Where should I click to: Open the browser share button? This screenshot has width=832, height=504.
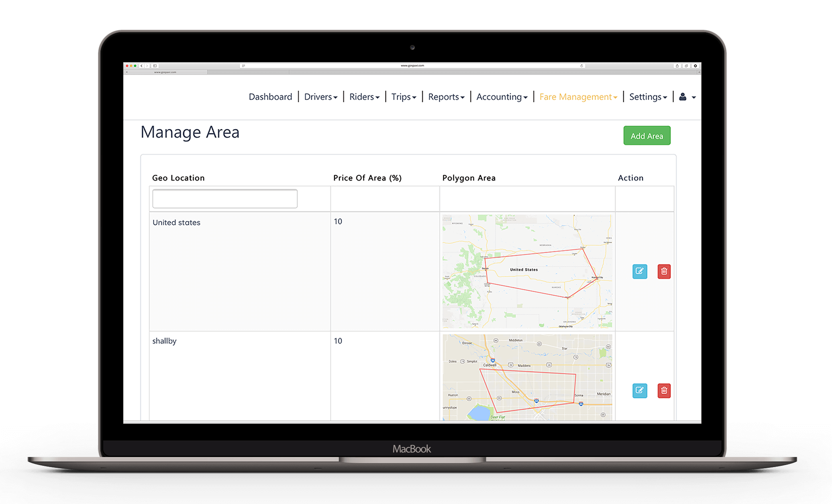[x=677, y=66]
